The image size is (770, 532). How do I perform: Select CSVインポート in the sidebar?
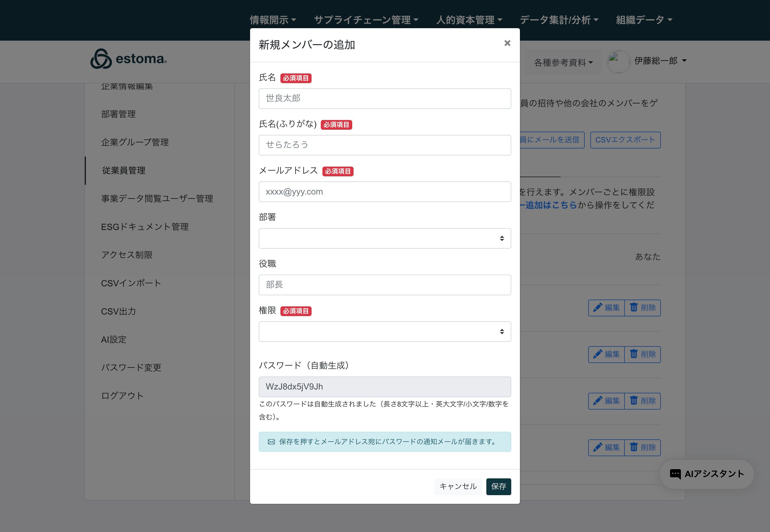pos(131,283)
